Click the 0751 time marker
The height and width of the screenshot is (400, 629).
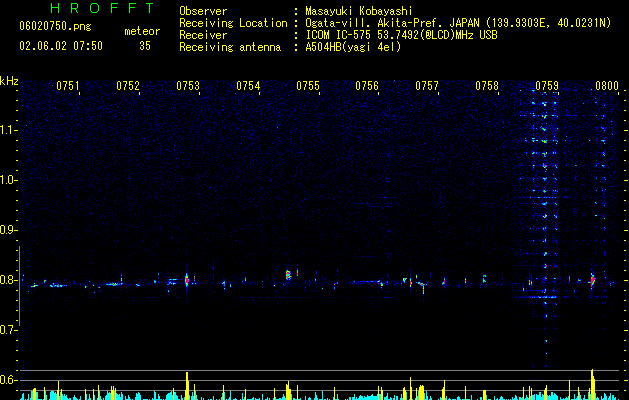(68, 86)
